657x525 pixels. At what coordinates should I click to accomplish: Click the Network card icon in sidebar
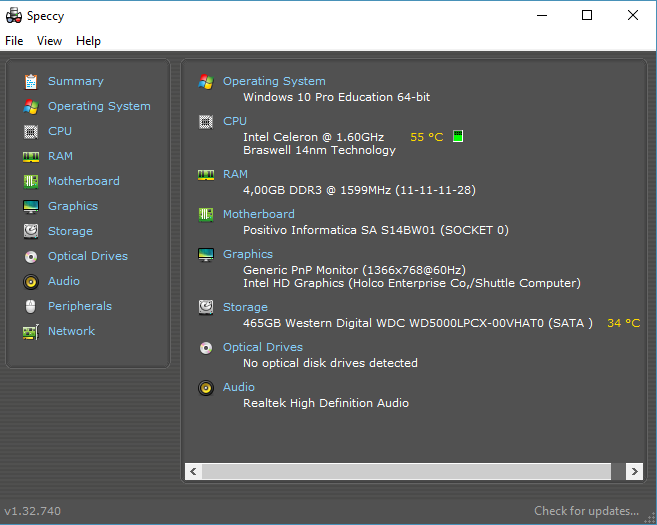tap(31, 332)
